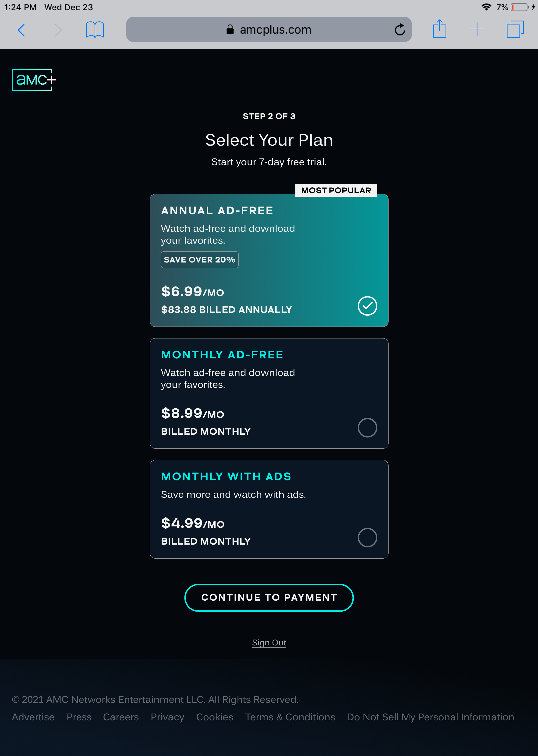Image resolution: width=538 pixels, height=756 pixels.
Task: Go back with Safari back arrow
Action: point(21,30)
